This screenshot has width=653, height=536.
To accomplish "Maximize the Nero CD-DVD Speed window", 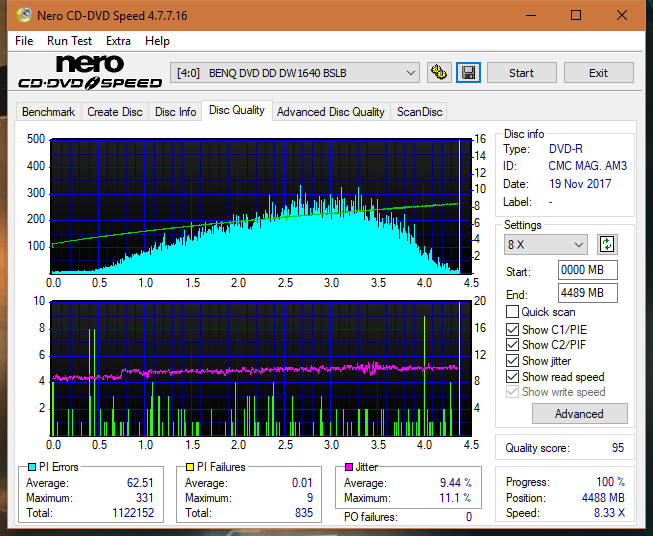I will (576, 15).
